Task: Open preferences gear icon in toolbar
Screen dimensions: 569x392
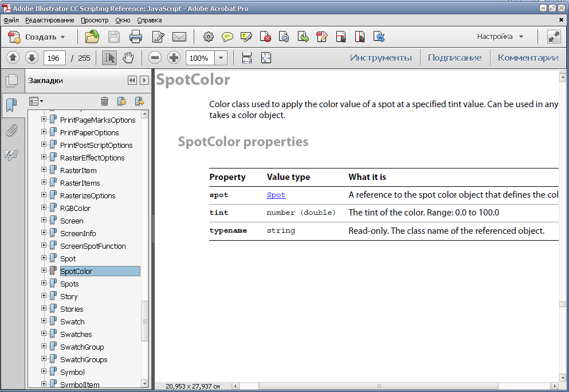Action: (209, 37)
